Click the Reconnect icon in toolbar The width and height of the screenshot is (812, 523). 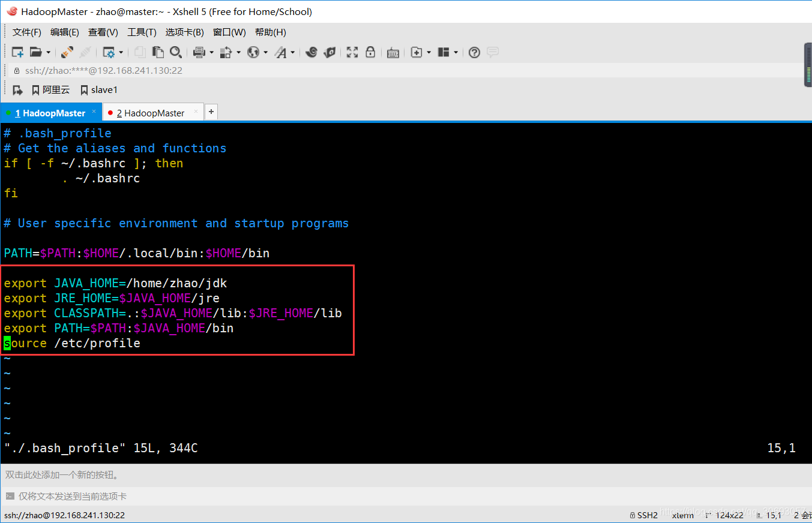tap(67, 52)
